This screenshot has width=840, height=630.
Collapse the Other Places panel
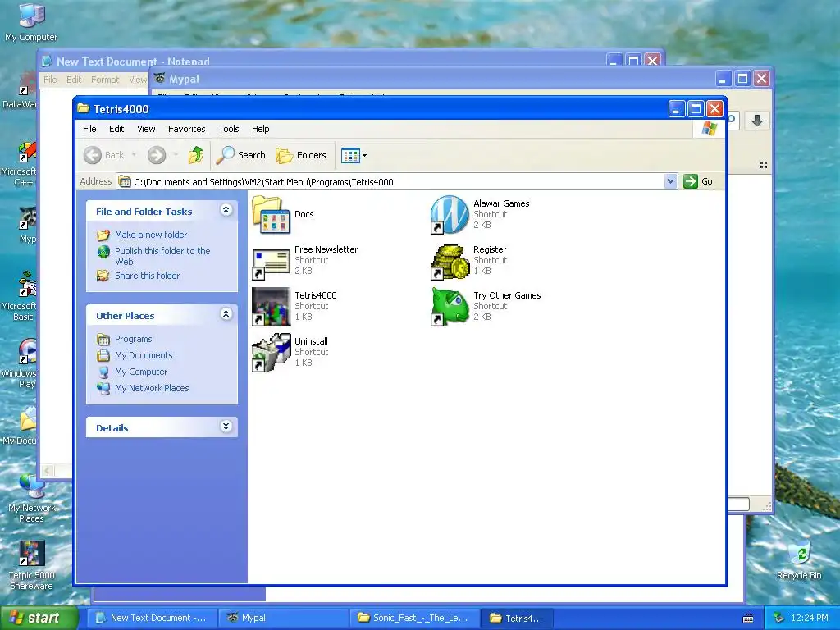(x=226, y=314)
